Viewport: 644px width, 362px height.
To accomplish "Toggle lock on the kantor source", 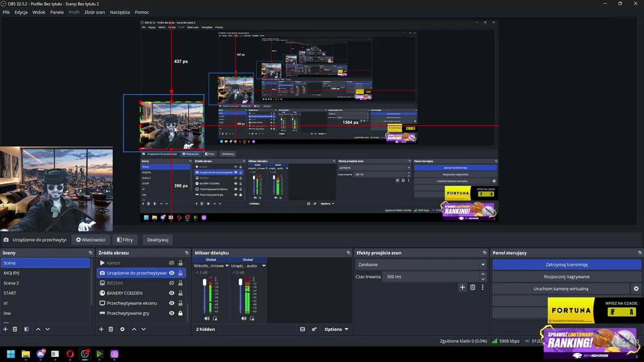I will tap(180, 263).
